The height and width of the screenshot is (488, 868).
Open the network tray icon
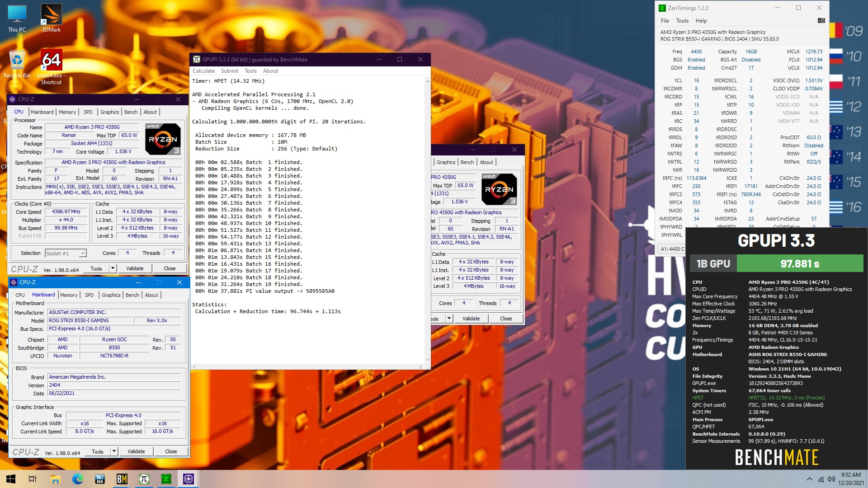coord(821,479)
